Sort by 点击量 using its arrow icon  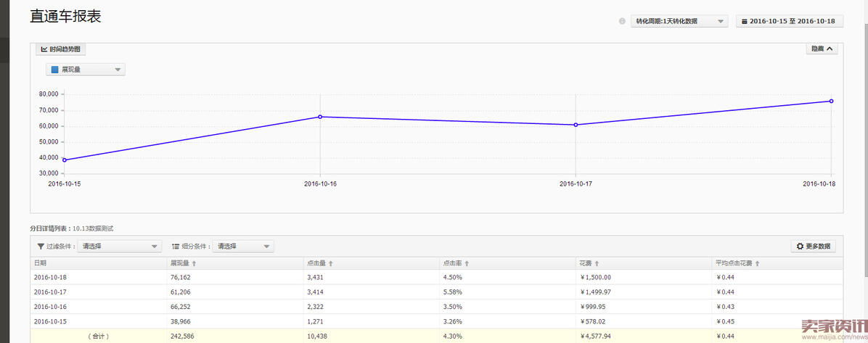[x=331, y=263]
